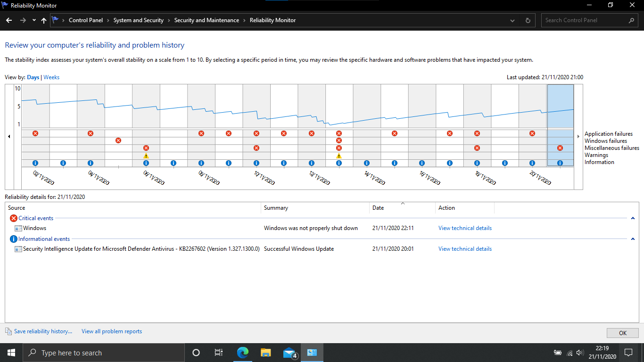Select the application failure icon on 02/11/2020

(35, 133)
